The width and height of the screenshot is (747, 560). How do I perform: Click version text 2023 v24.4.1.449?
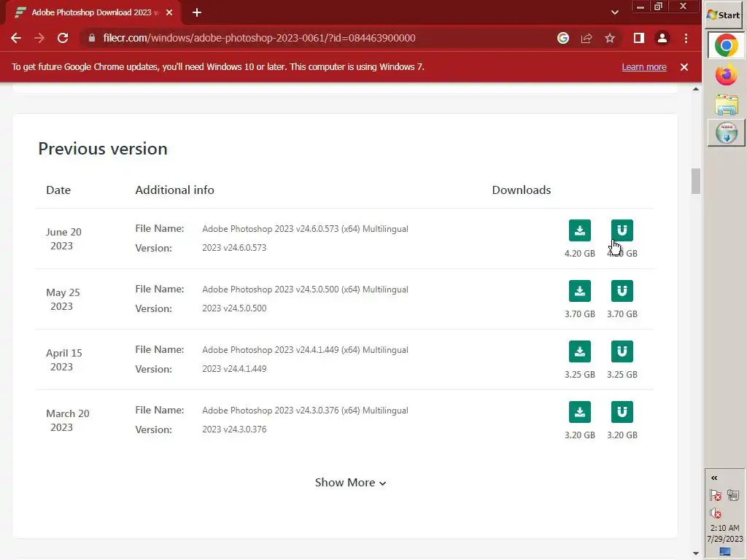click(234, 368)
